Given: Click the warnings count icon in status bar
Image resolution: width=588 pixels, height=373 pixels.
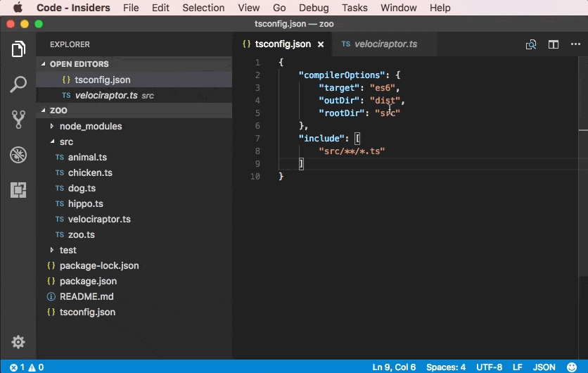Looking at the screenshot, I should [x=32, y=367].
